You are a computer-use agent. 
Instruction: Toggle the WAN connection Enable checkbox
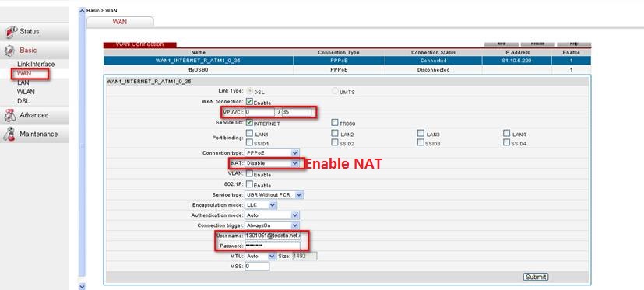pyautogui.click(x=249, y=101)
